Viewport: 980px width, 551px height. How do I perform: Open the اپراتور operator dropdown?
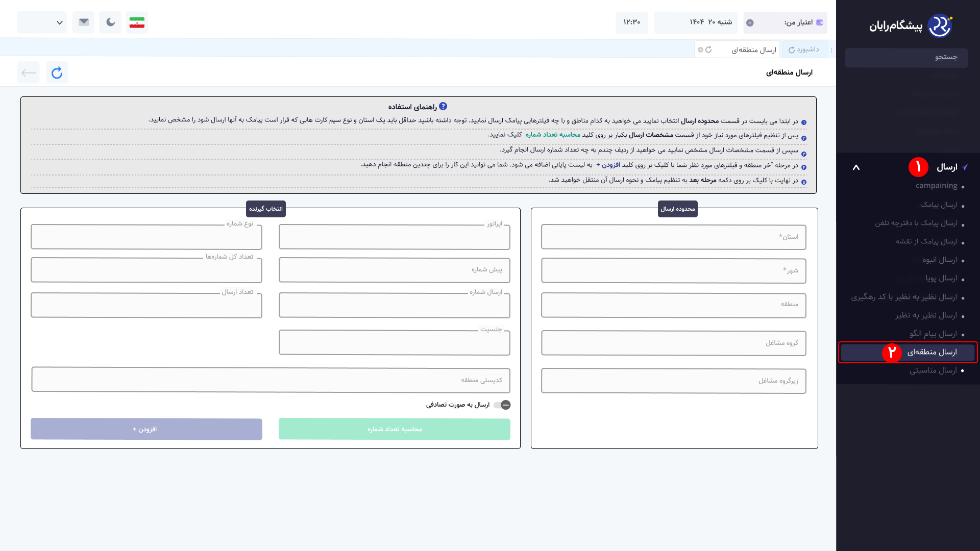tap(394, 237)
